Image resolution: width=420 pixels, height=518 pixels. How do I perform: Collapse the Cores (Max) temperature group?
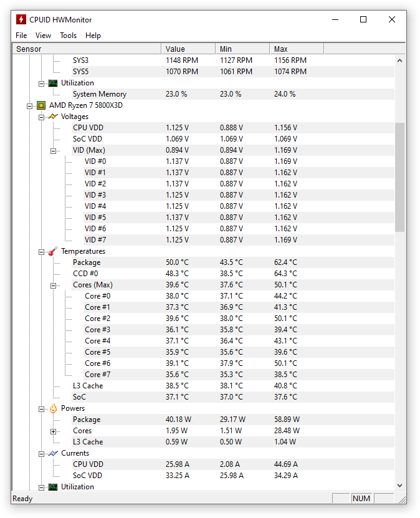[53, 285]
